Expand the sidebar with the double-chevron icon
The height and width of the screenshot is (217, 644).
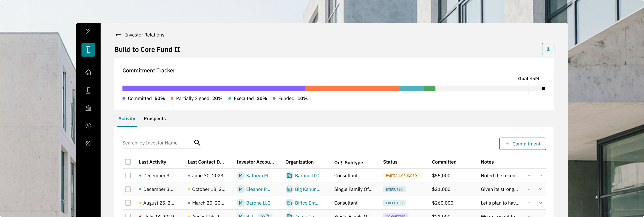tap(88, 31)
